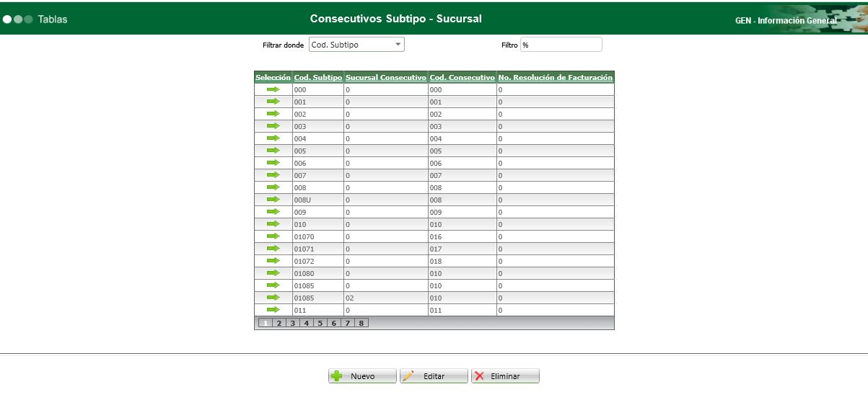Select row arrow for subtipo 008
The width and height of the screenshot is (868, 400).
[273, 187]
